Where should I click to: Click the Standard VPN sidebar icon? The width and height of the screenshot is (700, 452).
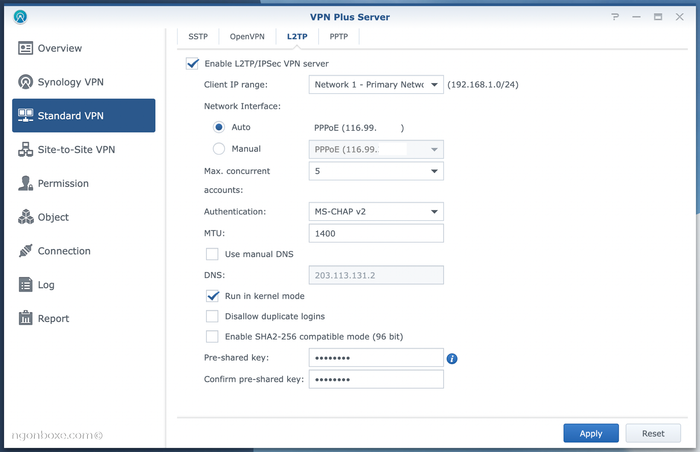pos(25,115)
